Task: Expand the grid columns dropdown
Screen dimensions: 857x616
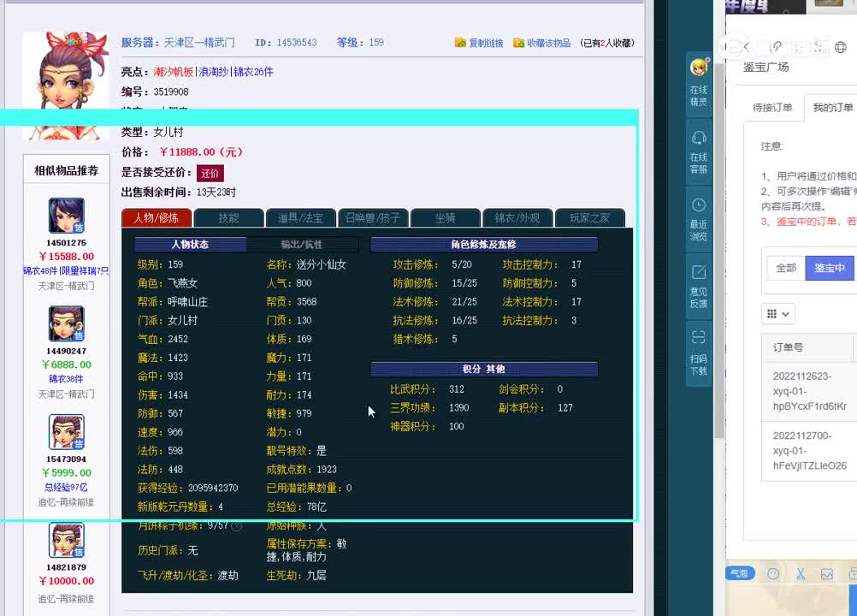Action: pyautogui.click(x=777, y=314)
